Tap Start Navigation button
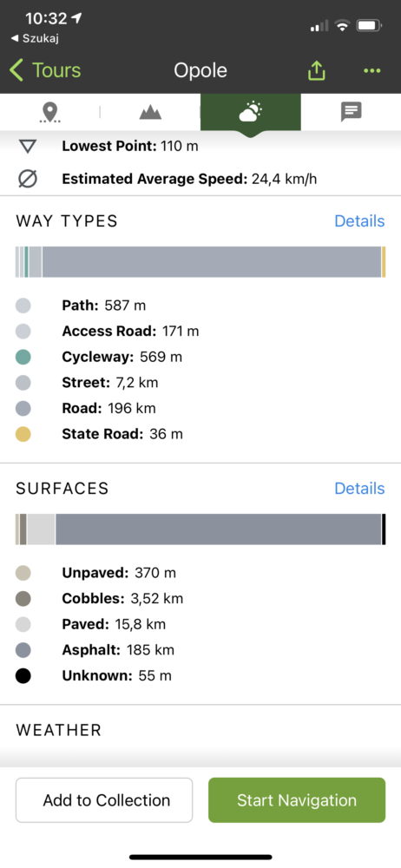This screenshot has height=868, width=401. point(297,800)
